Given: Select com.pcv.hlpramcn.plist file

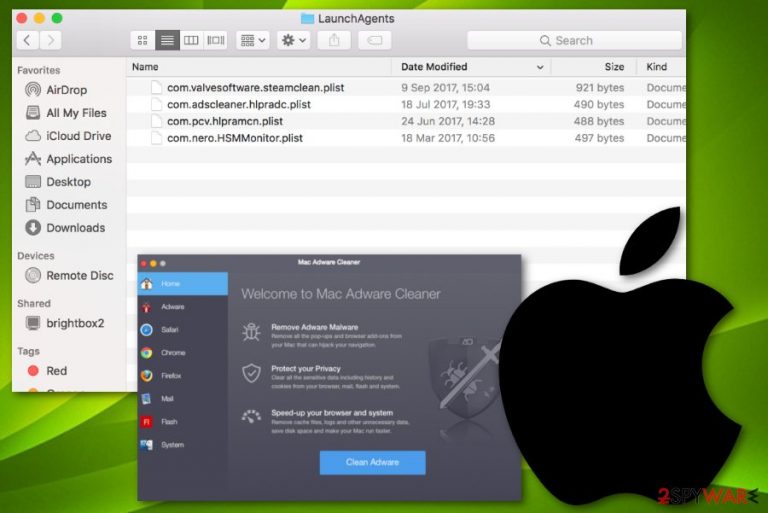Looking at the screenshot, I should tap(406, 121).
